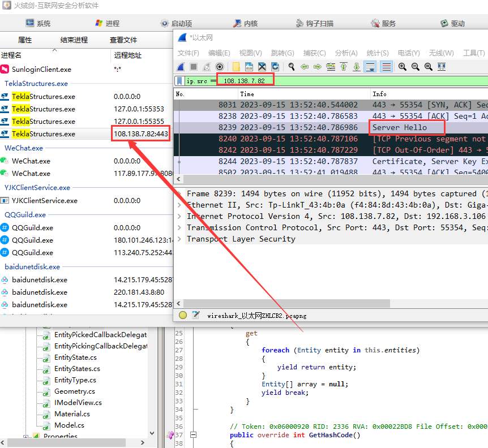This screenshot has height=448, width=488.
Task: Open the 统计(S) menu
Action: 378,53
